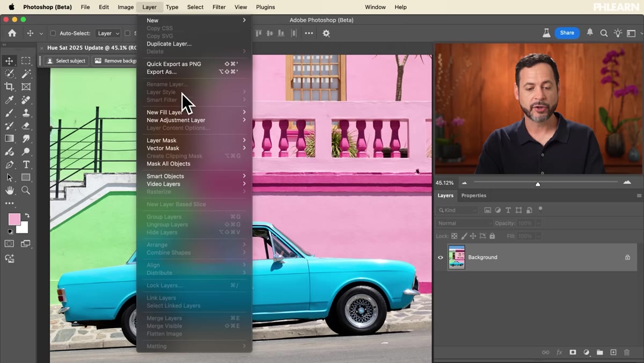Open the search magnifier in top bar
644x363 pixels.
tap(604, 33)
